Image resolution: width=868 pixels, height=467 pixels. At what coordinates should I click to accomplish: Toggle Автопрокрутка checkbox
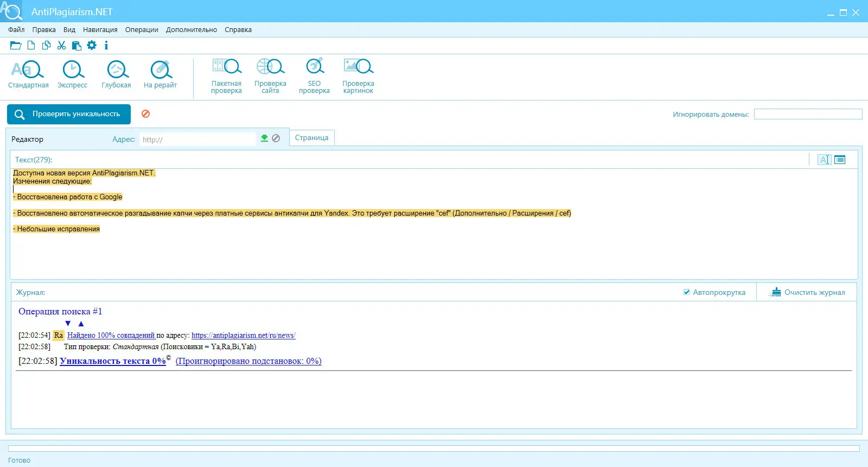click(687, 292)
